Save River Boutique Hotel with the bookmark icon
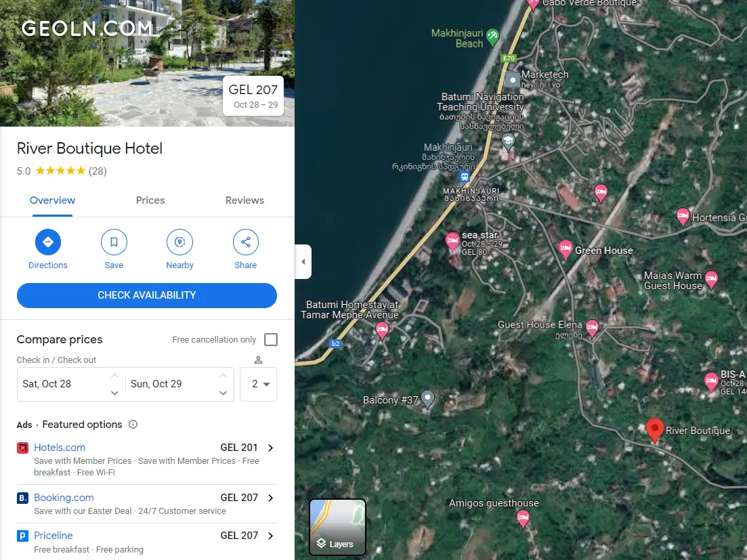The width and height of the screenshot is (747, 560). pos(114,242)
